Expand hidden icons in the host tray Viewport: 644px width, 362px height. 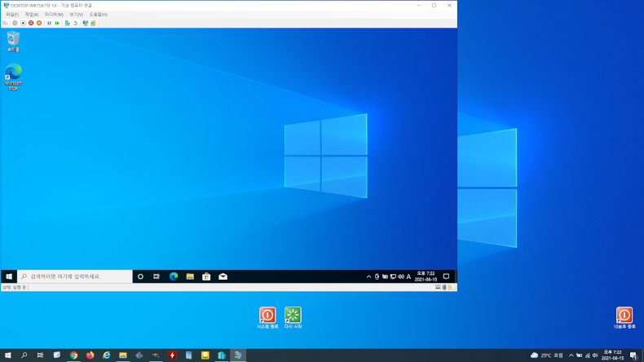click(571, 355)
